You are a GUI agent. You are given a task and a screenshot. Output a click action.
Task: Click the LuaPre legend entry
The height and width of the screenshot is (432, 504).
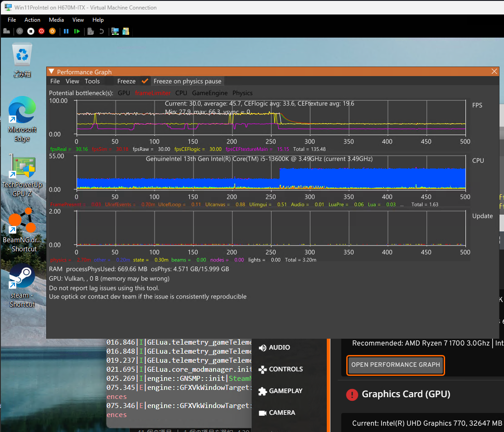346,205
